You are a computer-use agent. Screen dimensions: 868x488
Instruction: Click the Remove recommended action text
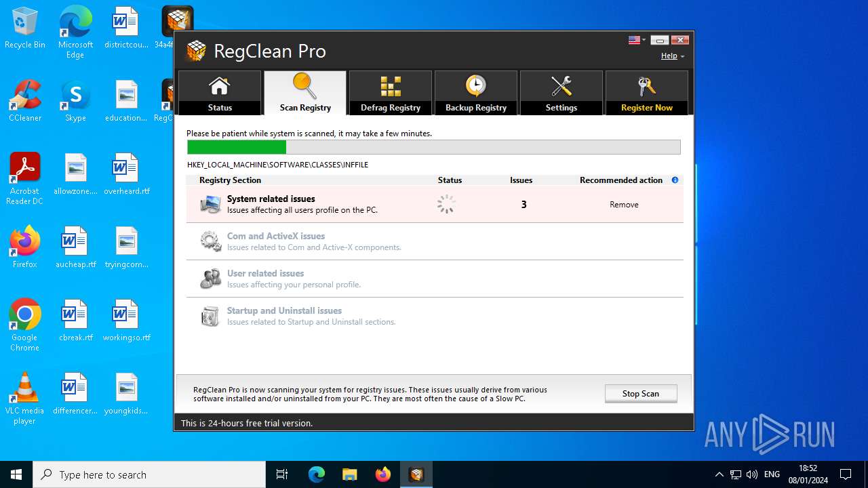click(x=624, y=205)
